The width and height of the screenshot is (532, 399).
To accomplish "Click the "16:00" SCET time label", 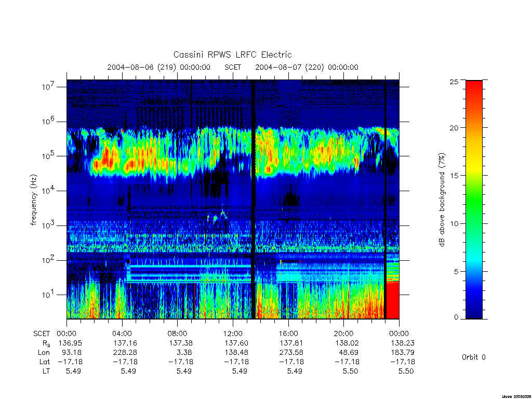I will [x=288, y=334].
